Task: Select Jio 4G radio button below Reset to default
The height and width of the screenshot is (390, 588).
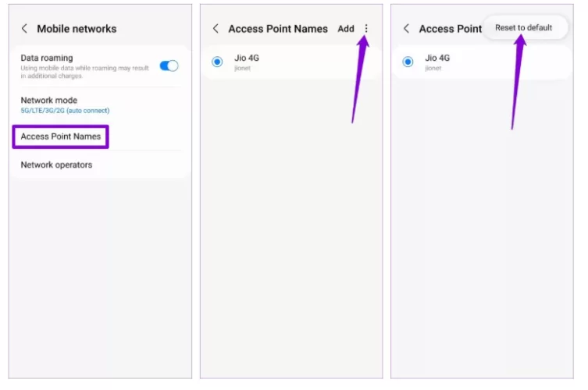Action: coord(408,62)
